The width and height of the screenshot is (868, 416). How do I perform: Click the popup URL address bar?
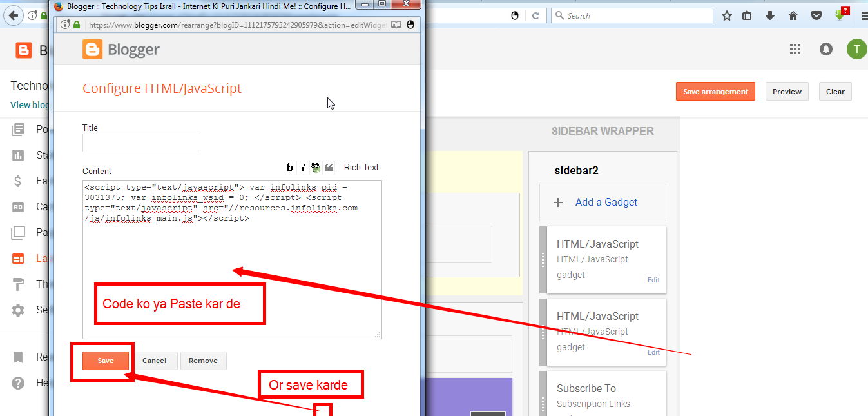[x=237, y=25]
